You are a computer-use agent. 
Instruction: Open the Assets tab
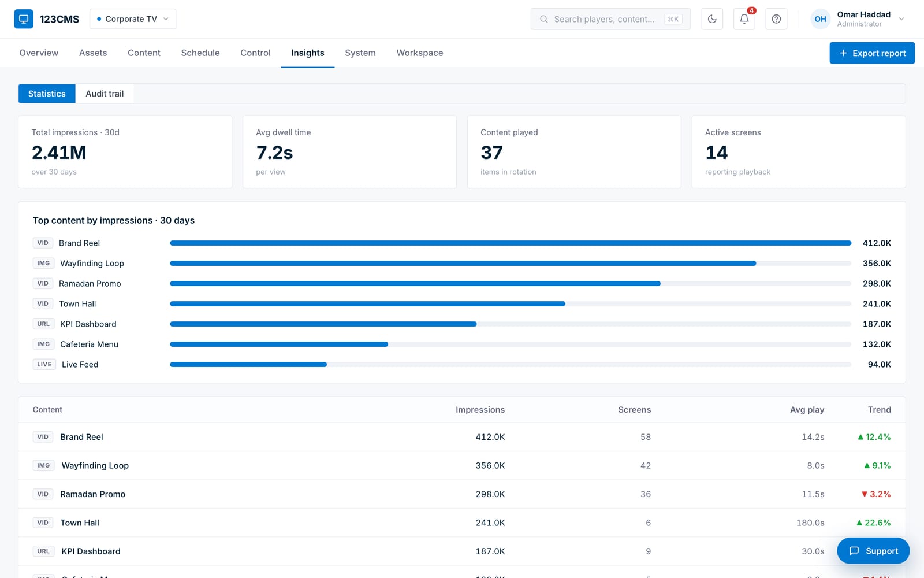click(x=93, y=53)
